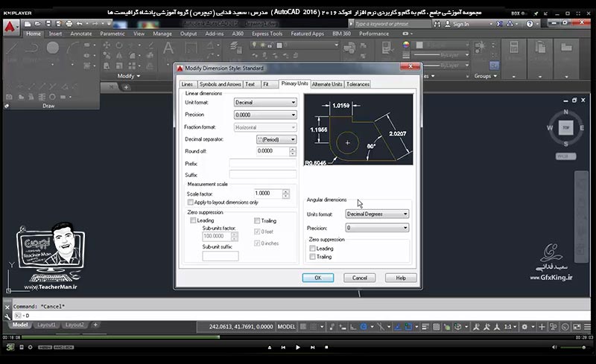Open the angular Precision 0 dropdown
This screenshot has height=364, width=596.
click(377, 228)
